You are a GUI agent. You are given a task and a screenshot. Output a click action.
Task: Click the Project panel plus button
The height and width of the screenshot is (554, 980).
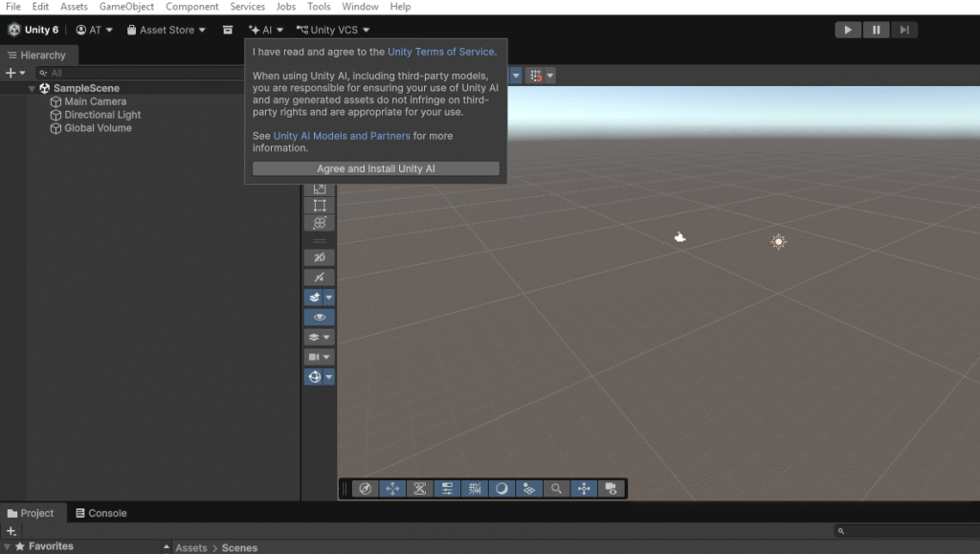pyautogui.click(x=11, y=531)
